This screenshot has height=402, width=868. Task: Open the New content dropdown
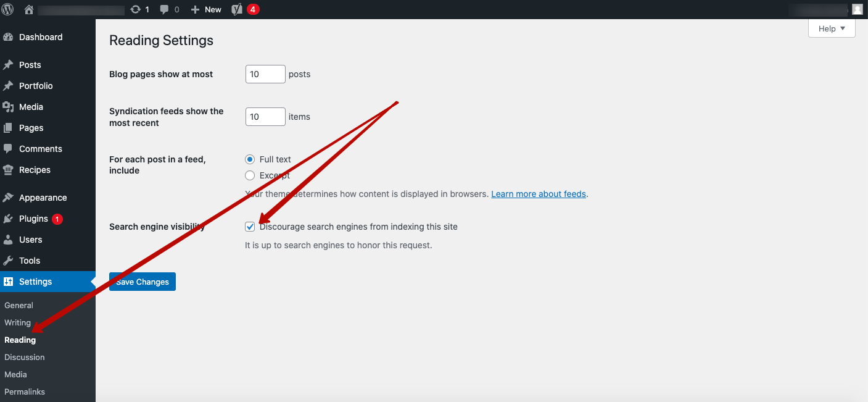click(x=207, y=9)
